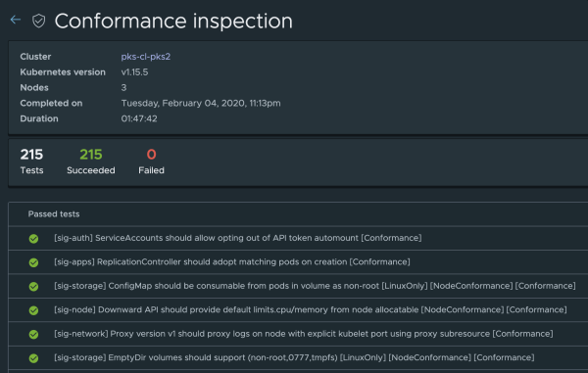Open the sig-apps ReplicationController adopt pods row
The width and height of the screenshot is (588, 373).
tap(298, 262)
